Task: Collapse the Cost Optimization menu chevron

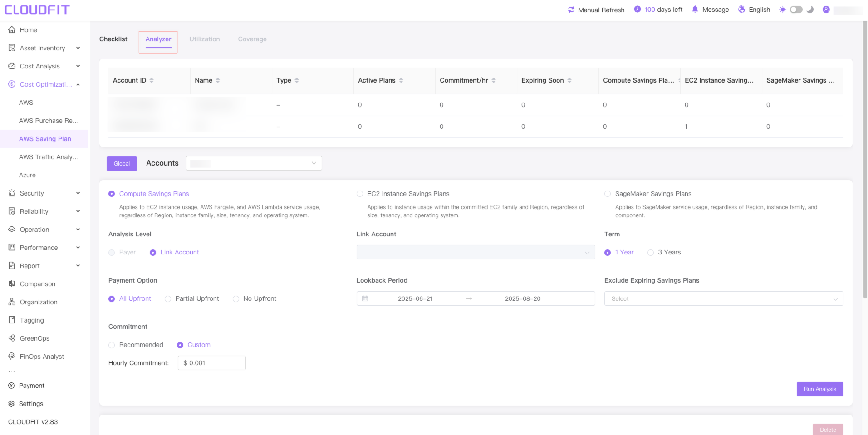Action: pos(78,84)
